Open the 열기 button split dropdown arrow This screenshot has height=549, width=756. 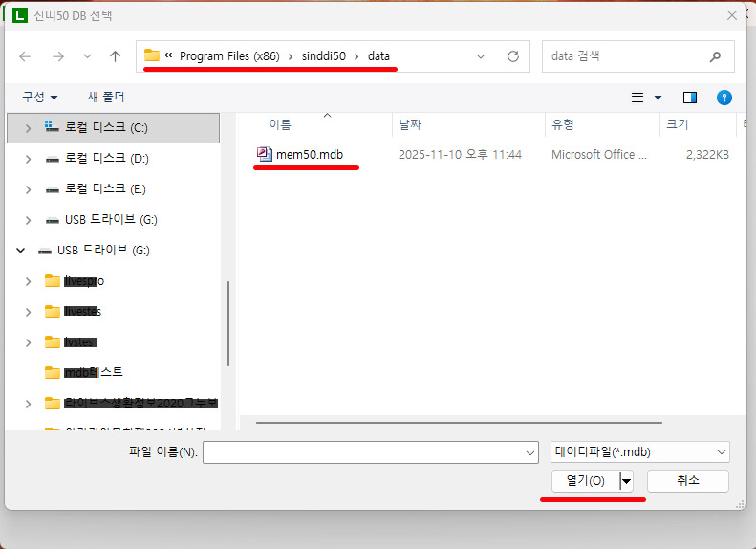tap(626, 481)
